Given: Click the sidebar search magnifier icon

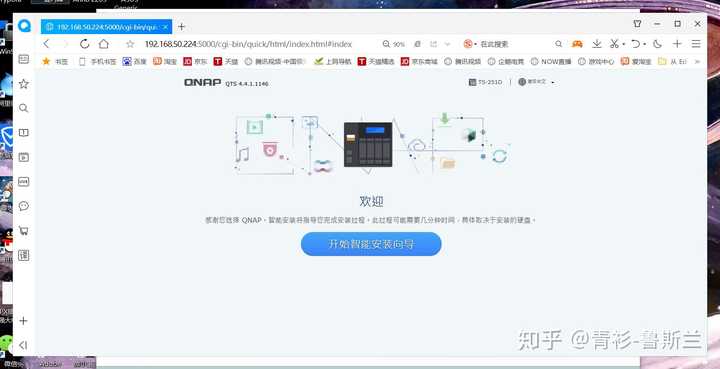Looking at the screenshot, I should click(23, 108).
